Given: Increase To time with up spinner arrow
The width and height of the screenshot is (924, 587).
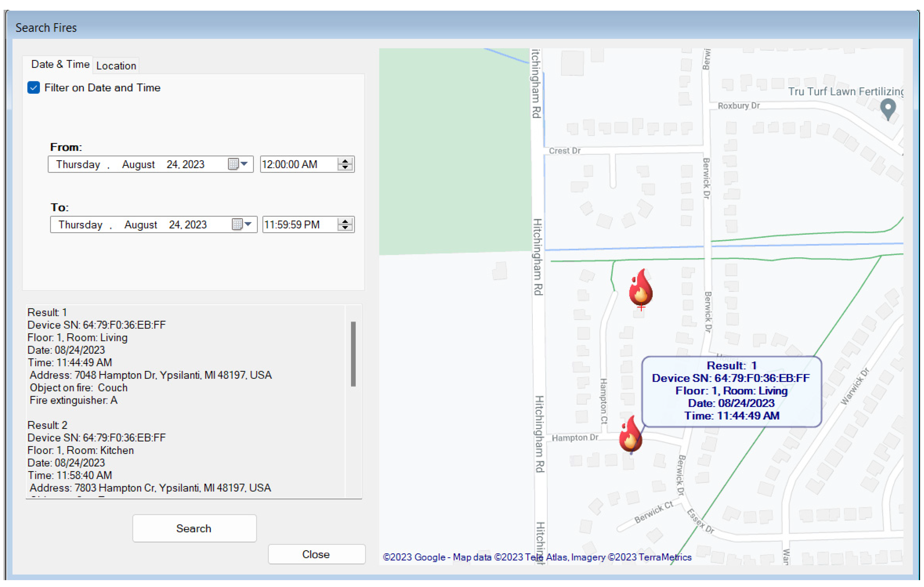Looking at the screenshot, I should pyautogui.click(x=345, y=221).
